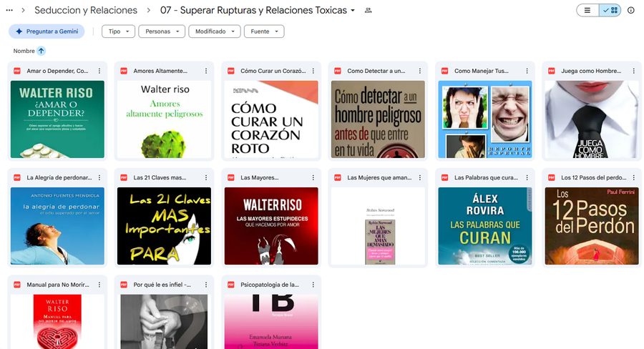
Task: Open more options for Como Detectar a un
Action: (420, 71)
